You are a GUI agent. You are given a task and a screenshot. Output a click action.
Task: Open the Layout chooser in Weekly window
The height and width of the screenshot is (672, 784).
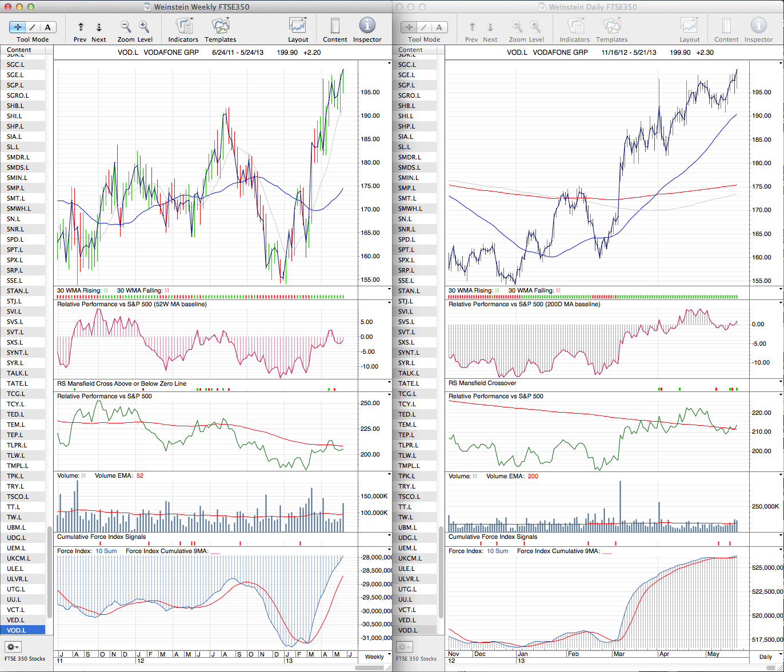(298, 27)
